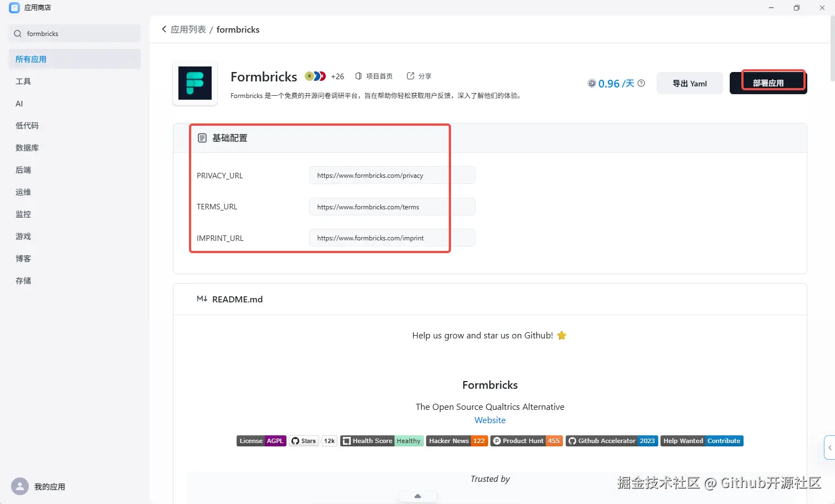Click the star emoji after Github

(562, 335)
